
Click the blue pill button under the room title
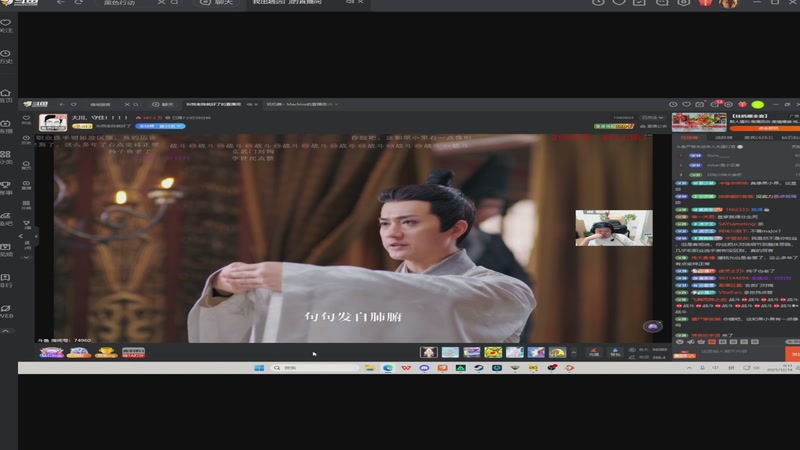coord(160,126)
